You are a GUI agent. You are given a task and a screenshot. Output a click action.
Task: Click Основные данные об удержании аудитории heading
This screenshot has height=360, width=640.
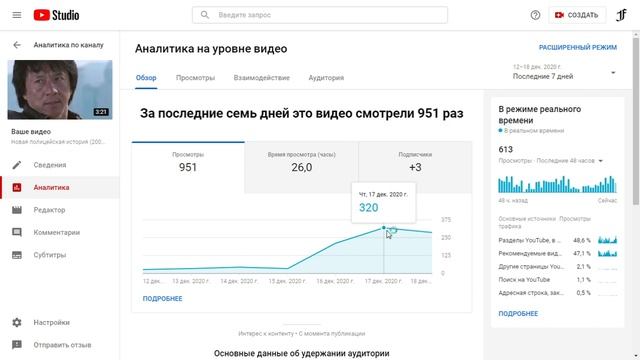tap(302, 353)
